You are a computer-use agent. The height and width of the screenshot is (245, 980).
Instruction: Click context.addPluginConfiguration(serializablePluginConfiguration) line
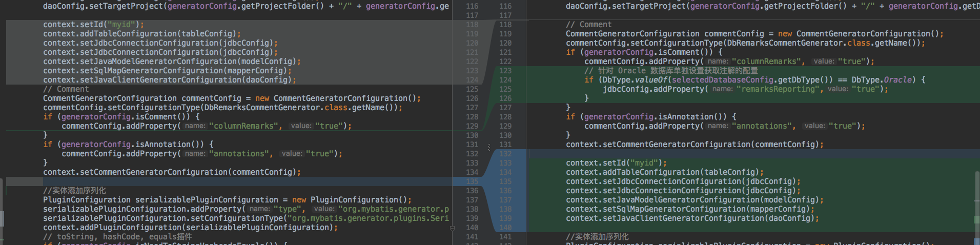tap(191, 228)
